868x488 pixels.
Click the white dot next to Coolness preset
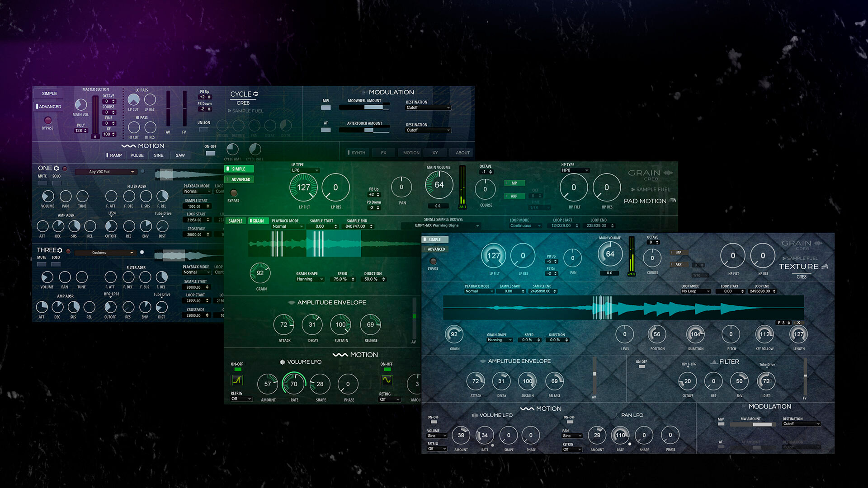(x=142, y=252)
